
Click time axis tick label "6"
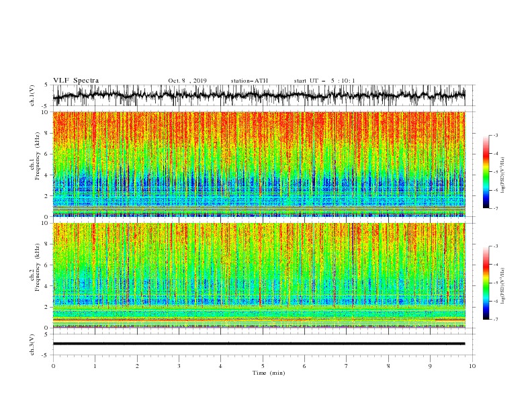coord(304,366)
